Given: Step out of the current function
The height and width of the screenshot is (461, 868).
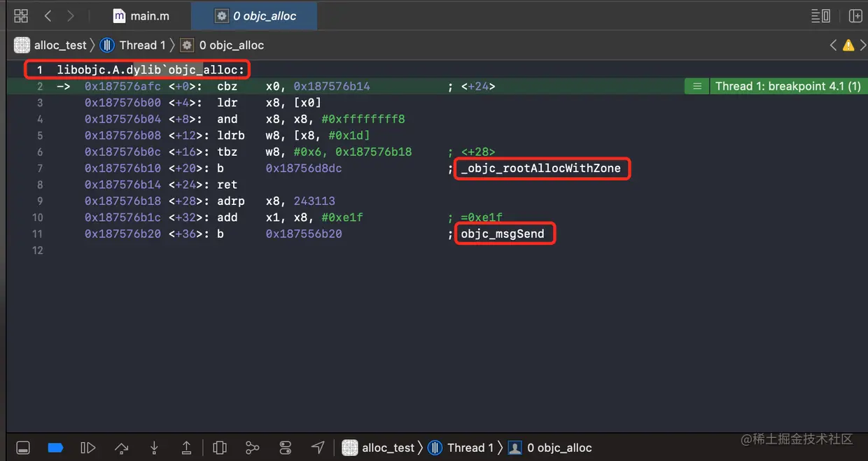Looking at the screenshot, I should pyautogui.click(x=187, y=448).
